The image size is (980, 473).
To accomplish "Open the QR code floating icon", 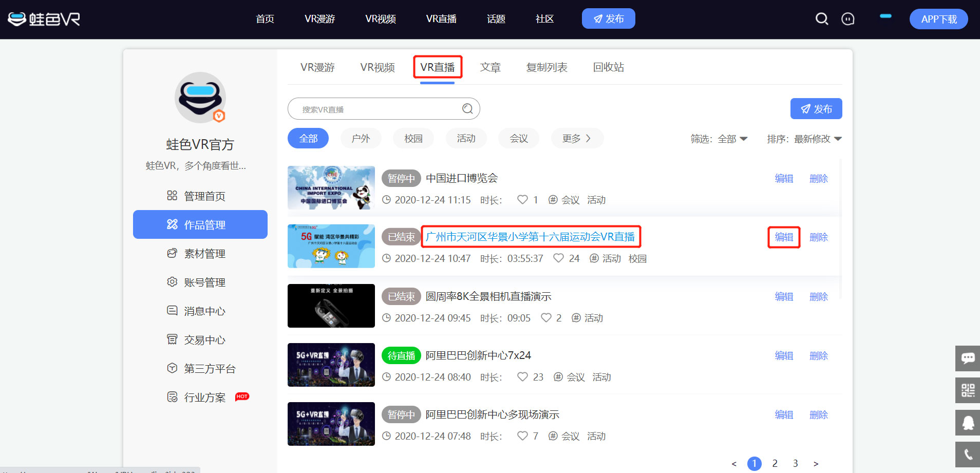I will tap(968, 390).
